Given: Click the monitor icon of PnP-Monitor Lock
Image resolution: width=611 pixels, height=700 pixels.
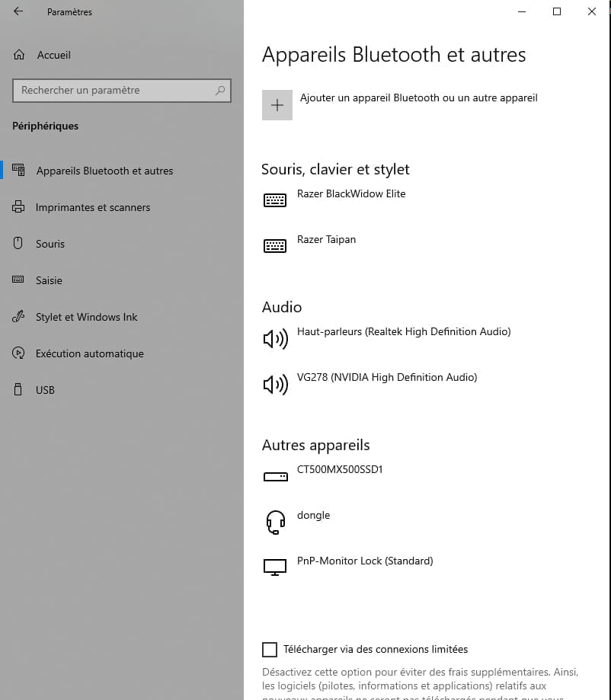Looking at the screenshot, I should (275, 567).
